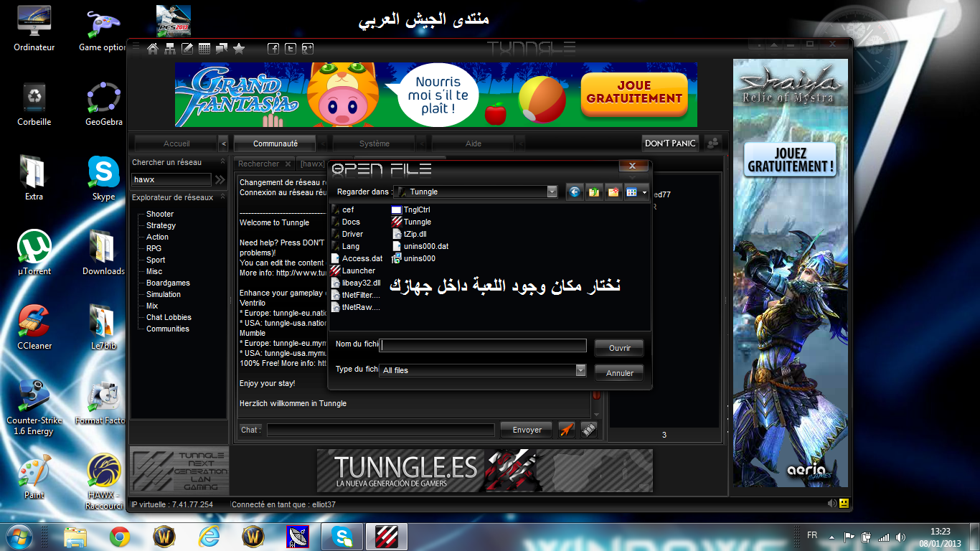
Task: Click the favorites star icon
Action: click(x=239, y=49)
